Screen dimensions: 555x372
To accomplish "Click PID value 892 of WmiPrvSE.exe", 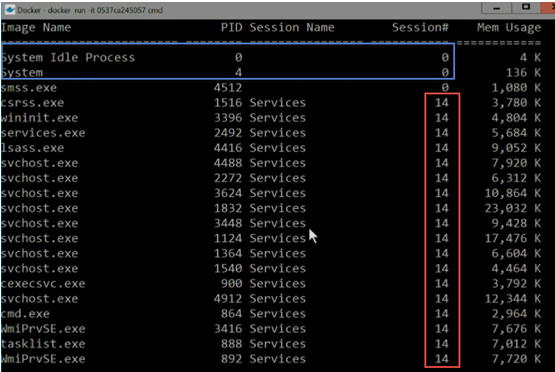I will 231,359.
